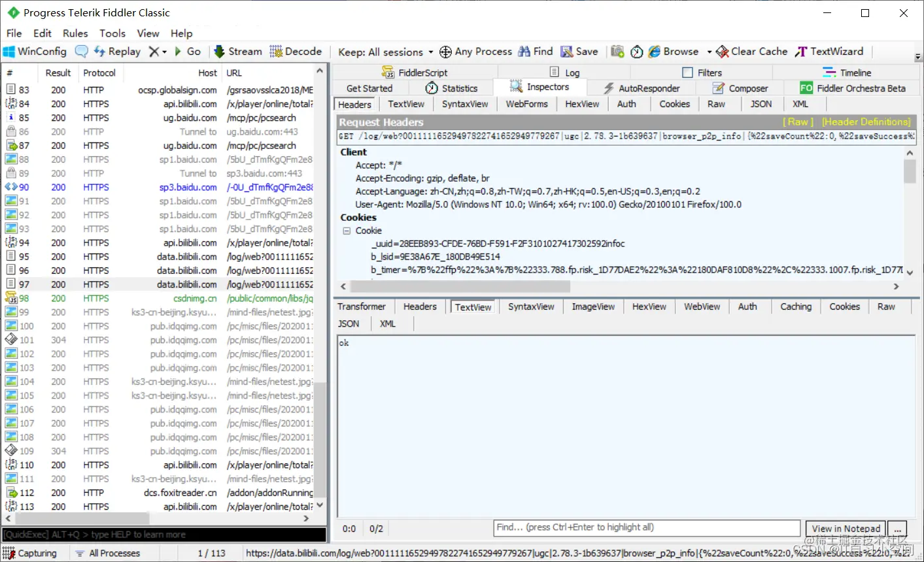
Task: Open the Browse dropdown arrow
Action: (709, 52)
